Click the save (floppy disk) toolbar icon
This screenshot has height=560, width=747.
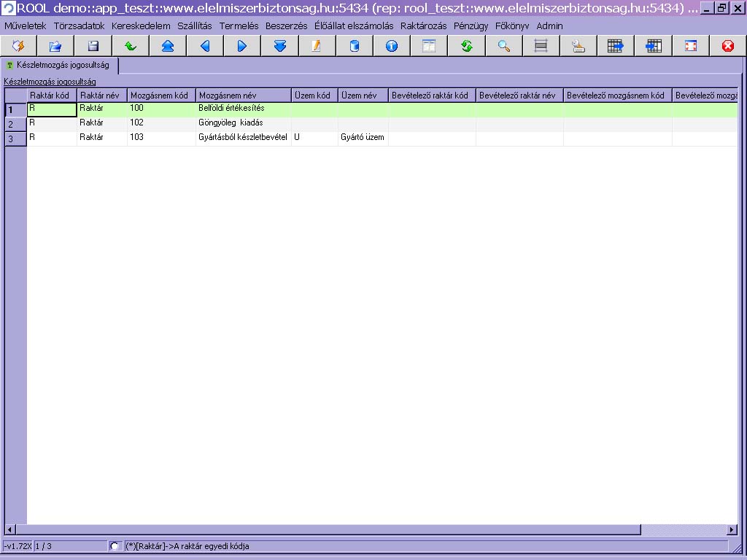tap(93, 46)
